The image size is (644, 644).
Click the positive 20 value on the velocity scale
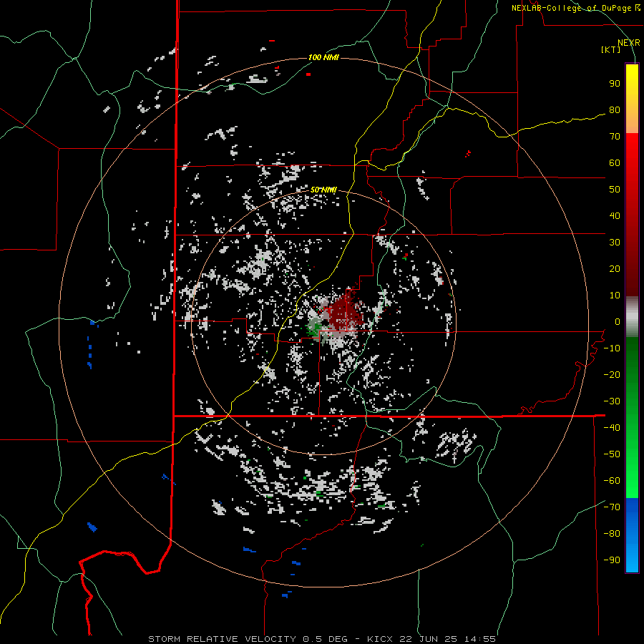click(615, 268)
